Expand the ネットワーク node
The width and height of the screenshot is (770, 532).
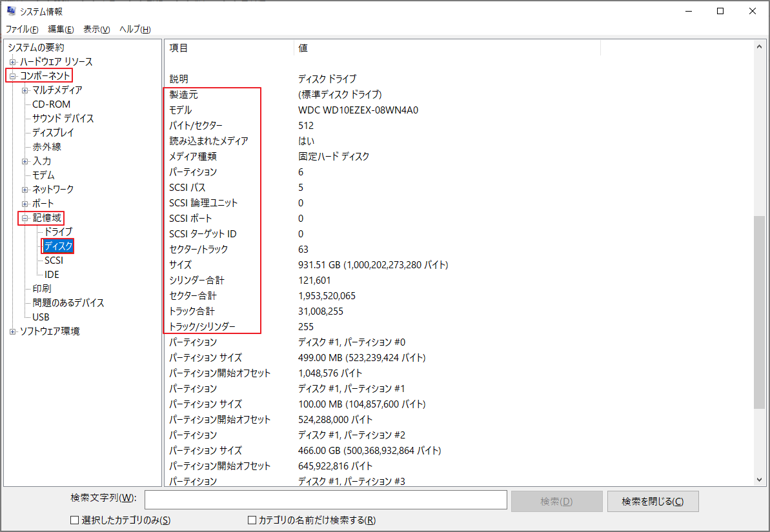click(x=25, y=190)
